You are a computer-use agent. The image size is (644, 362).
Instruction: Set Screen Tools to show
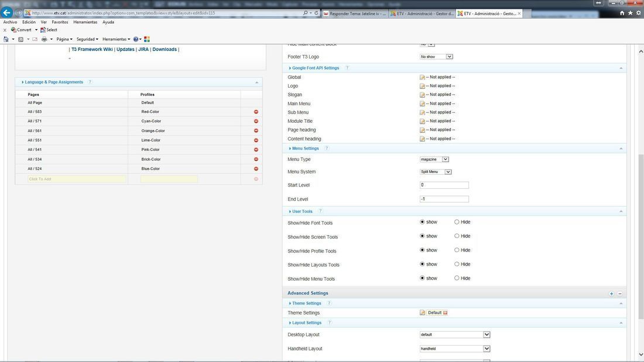pos(422,236)
